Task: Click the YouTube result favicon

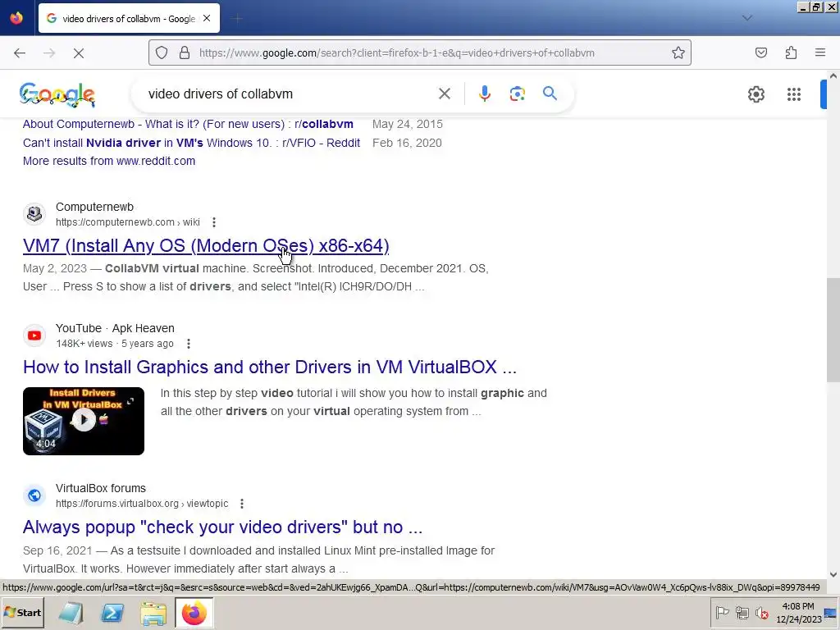Action: coord(34,336)
